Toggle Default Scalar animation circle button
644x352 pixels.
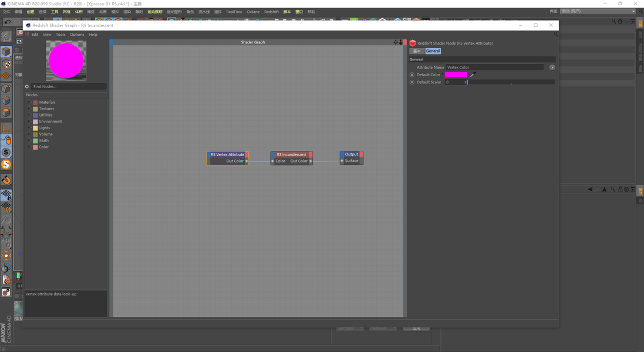[412, 82]
